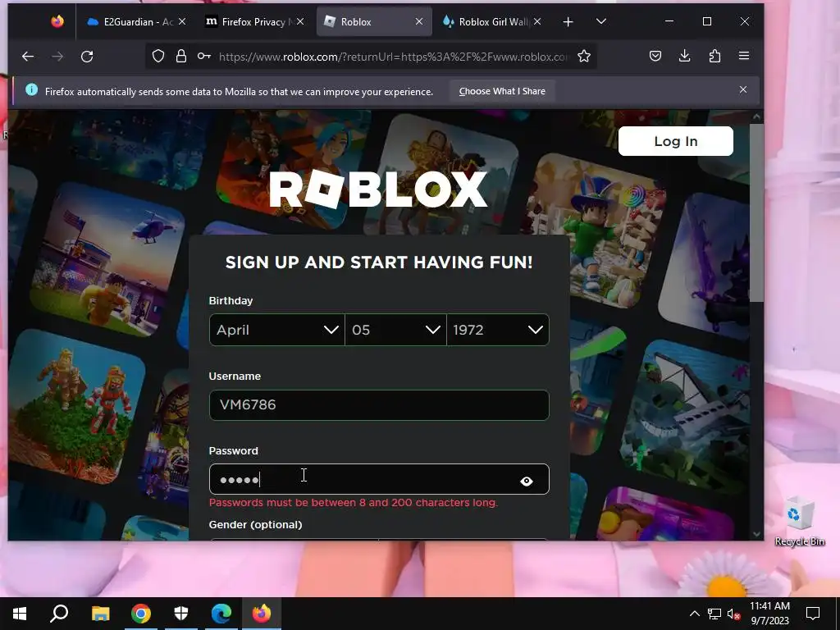The image size is (840, 630).
Task: Click the Sign Up and Start Having Fun heading
Action: pos(379,262)
